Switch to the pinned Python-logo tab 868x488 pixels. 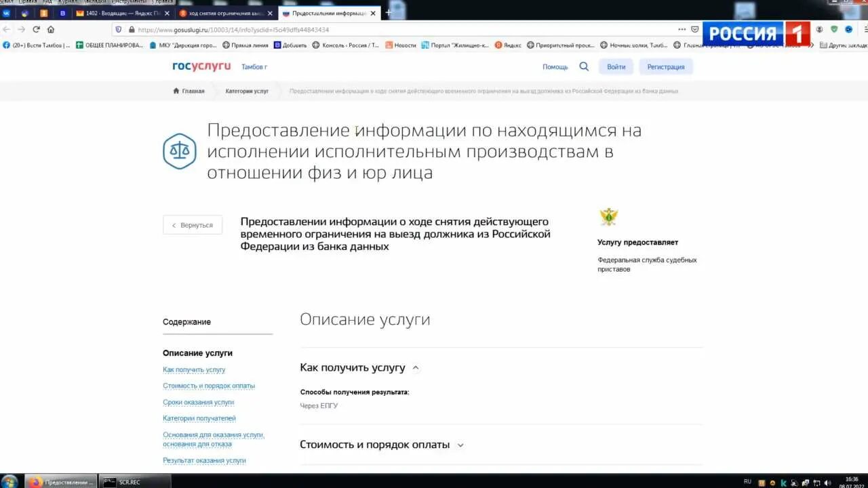click(x=25, y=13)
